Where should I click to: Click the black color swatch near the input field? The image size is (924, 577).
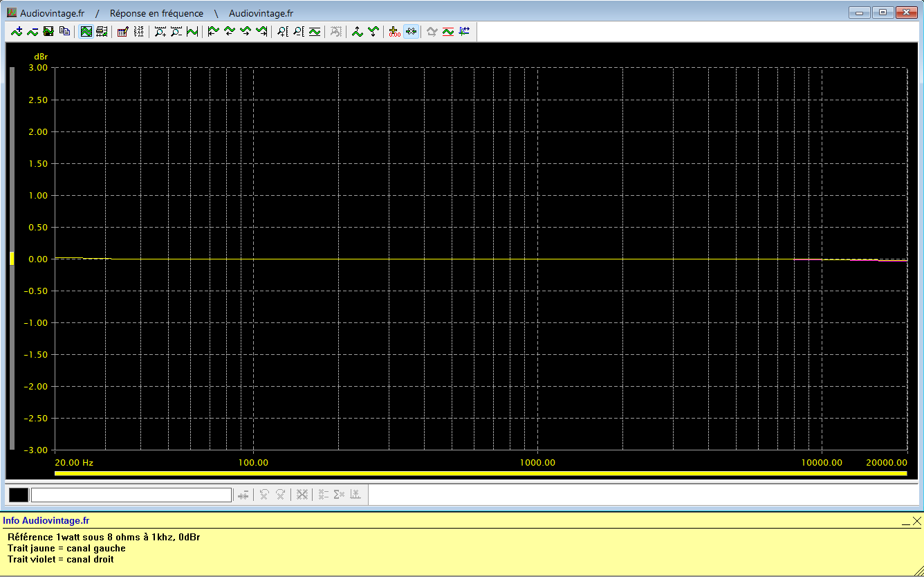18,494
